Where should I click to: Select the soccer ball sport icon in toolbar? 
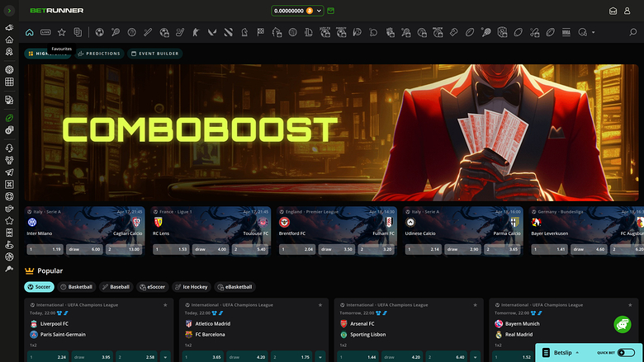[x=99, y=32]
